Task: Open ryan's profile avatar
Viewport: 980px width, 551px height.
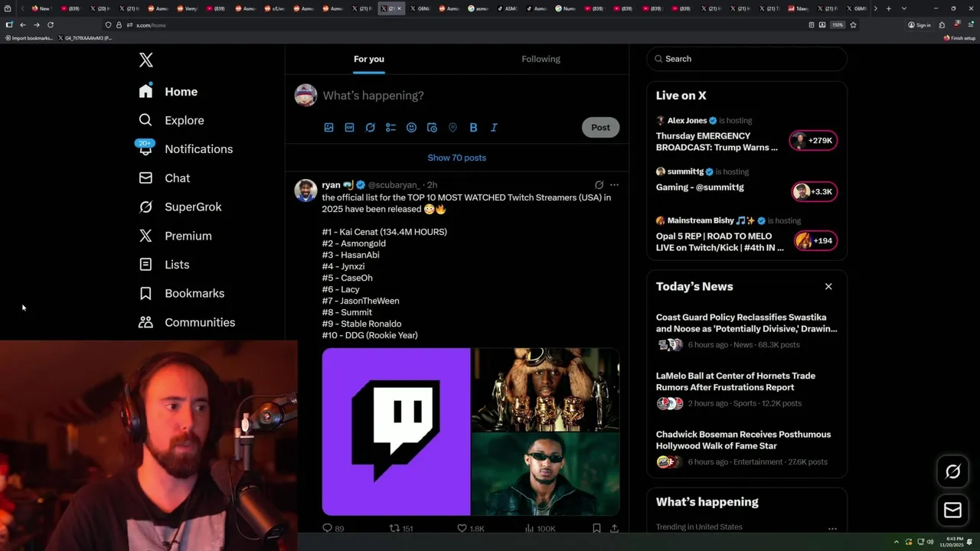Action: (305, 191)
